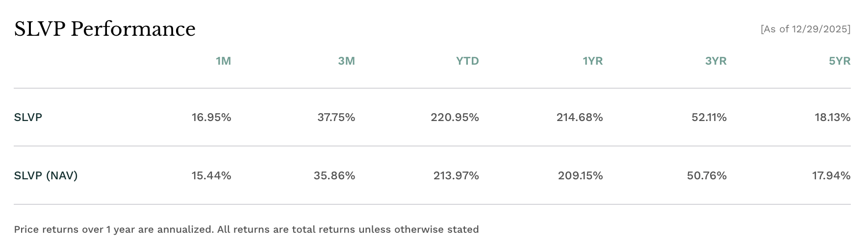Click the As of 12/29/2025 date label
The width and height of the screenshot is (868, 244).
coord(805,29)
